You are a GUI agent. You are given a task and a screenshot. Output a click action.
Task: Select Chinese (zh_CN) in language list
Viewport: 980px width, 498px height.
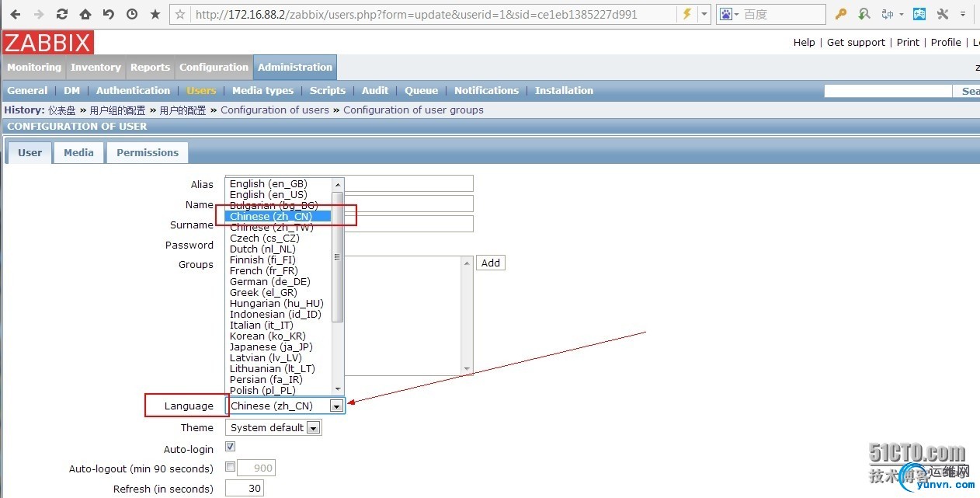coord(279,217)
